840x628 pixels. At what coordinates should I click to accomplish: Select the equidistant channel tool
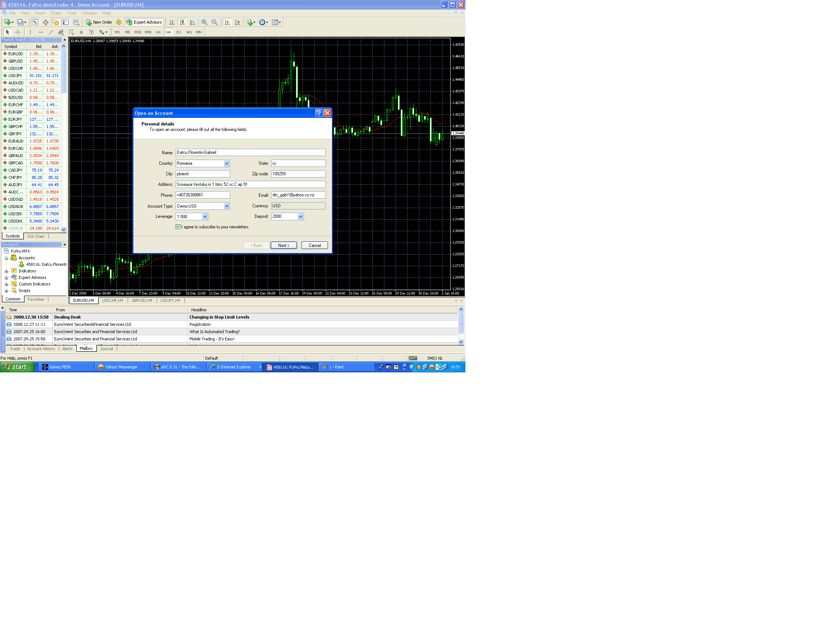click(x=61, y=32)
